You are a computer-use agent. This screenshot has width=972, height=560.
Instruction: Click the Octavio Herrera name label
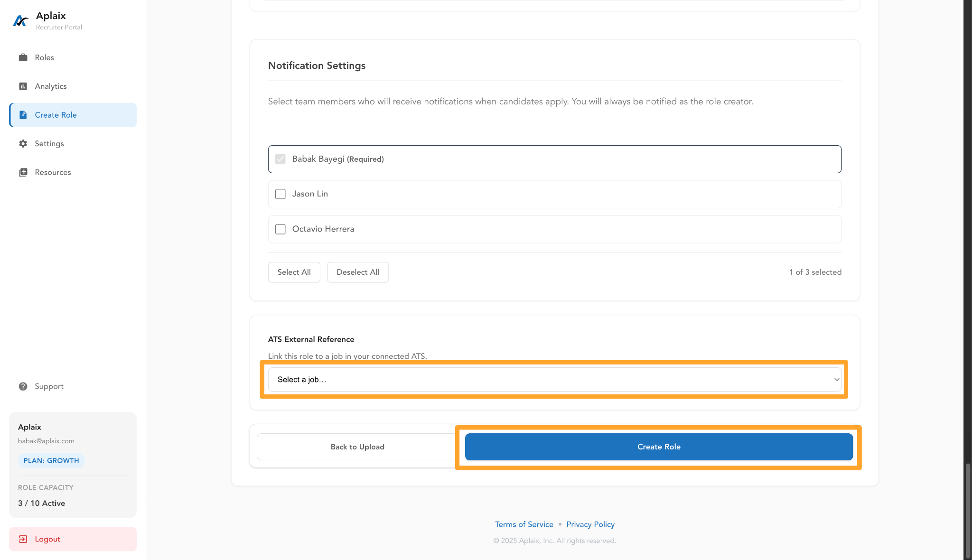coord(323,229)
